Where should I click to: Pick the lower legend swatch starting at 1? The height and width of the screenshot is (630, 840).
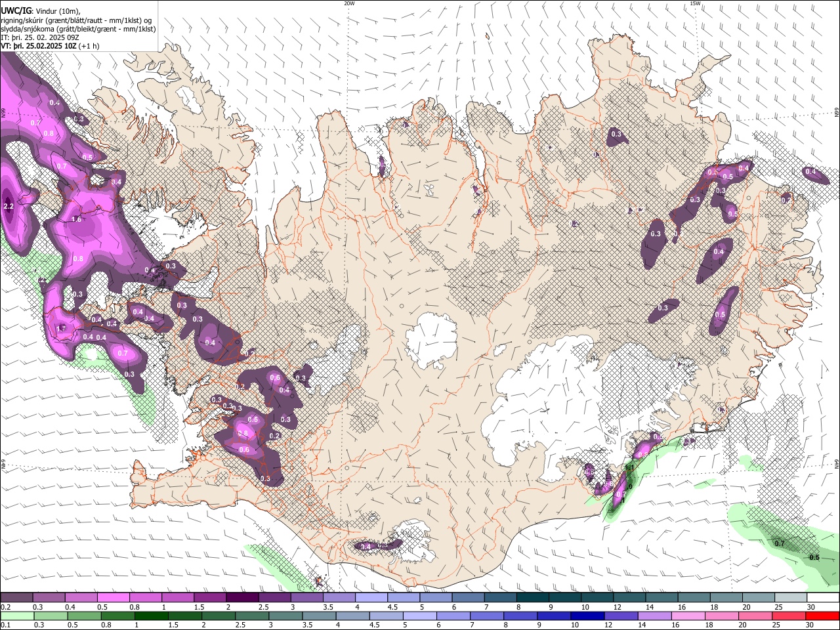point(151,616)
